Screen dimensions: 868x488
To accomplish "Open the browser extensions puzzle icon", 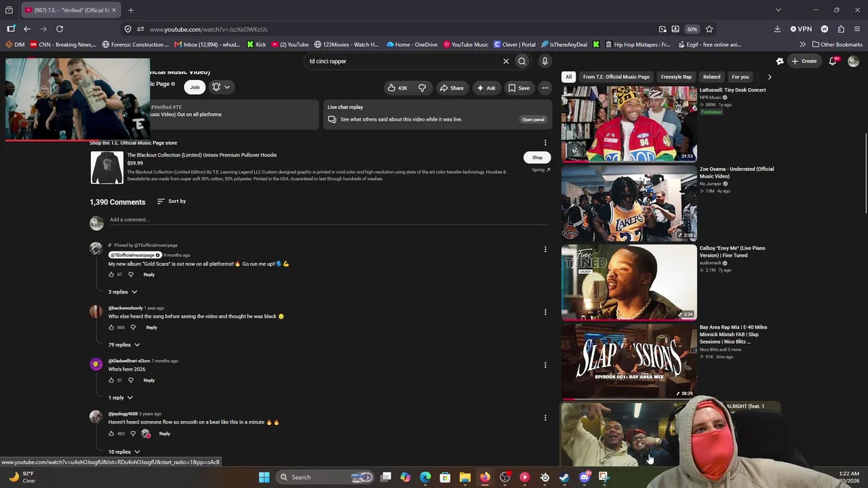I will pyautogui.click(x=841, y=29).
